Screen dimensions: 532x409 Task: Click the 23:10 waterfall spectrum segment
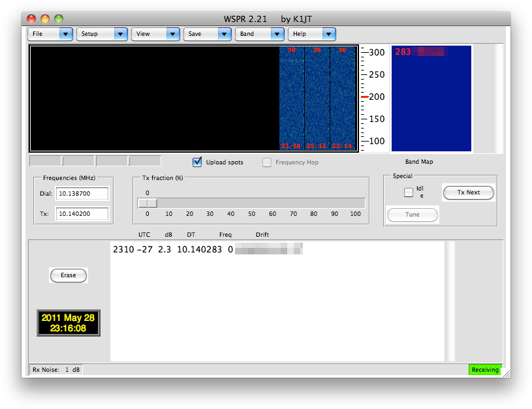click(291, 98)
